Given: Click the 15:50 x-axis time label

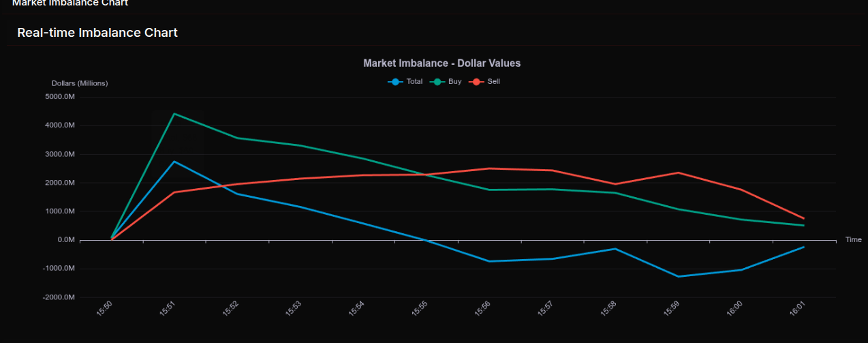Looking at the screenshot, I should 104,310.
